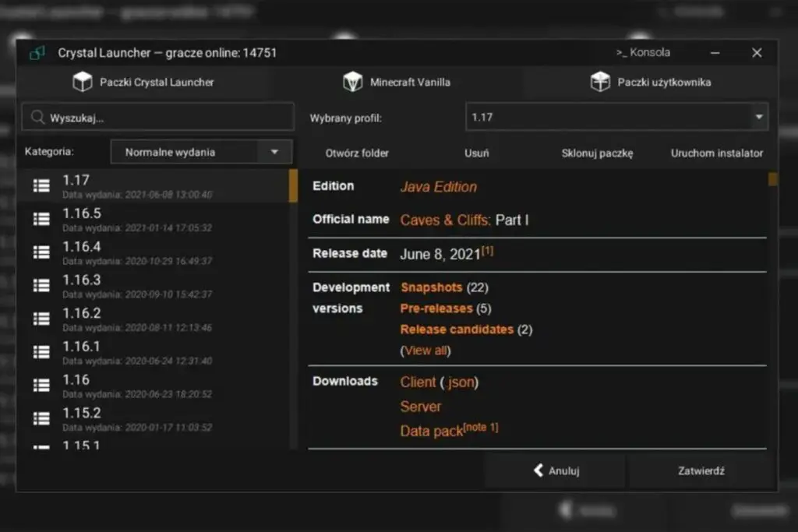This screenshot has height=532, width=798.
Task: Click Otwórz folder button
Action: (357, 153)
